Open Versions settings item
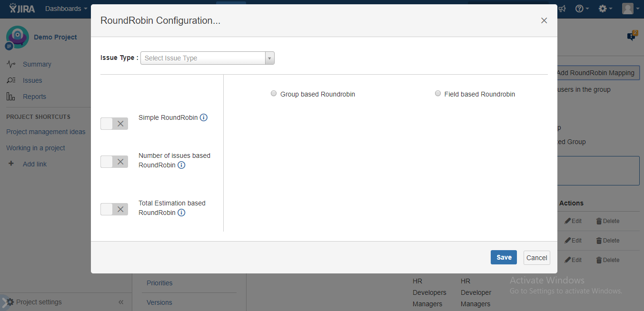This screenshot has width=644, height=311. 159,302
